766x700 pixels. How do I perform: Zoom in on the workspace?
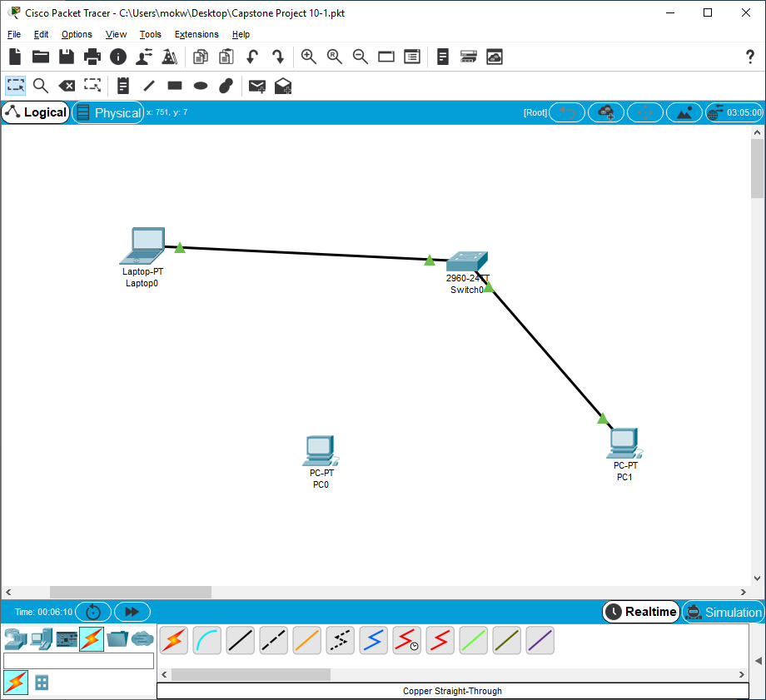pos(308,57)
